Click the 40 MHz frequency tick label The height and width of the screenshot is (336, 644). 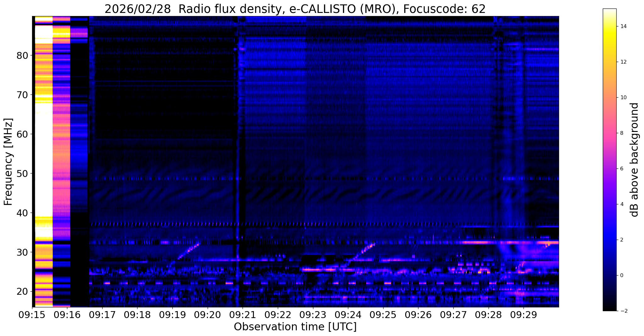tap(22, 213)
